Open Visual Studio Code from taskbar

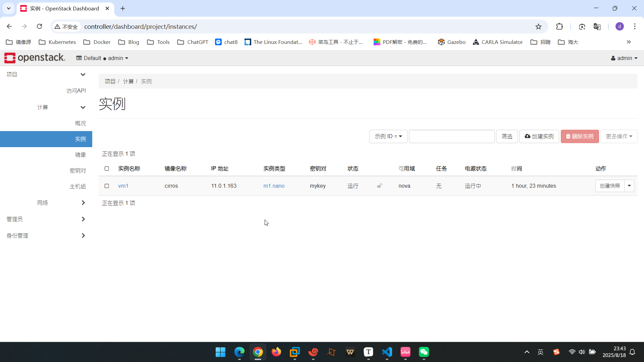point(387,352)
